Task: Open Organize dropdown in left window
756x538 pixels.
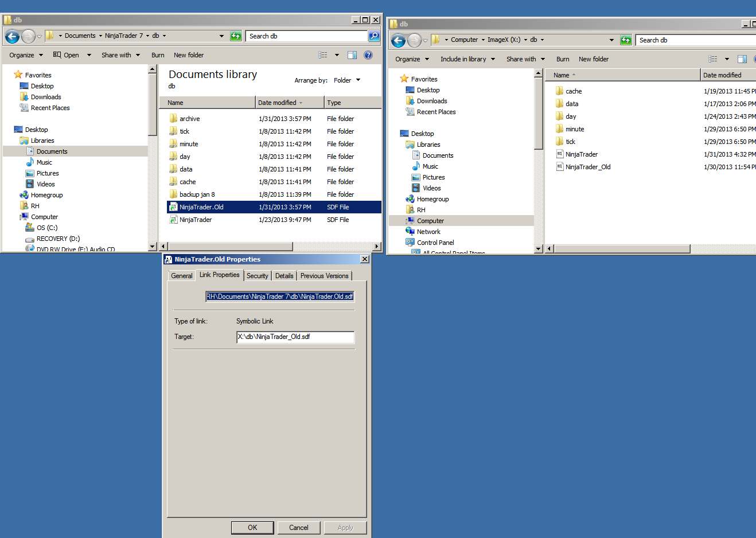Action: [26, 55]
